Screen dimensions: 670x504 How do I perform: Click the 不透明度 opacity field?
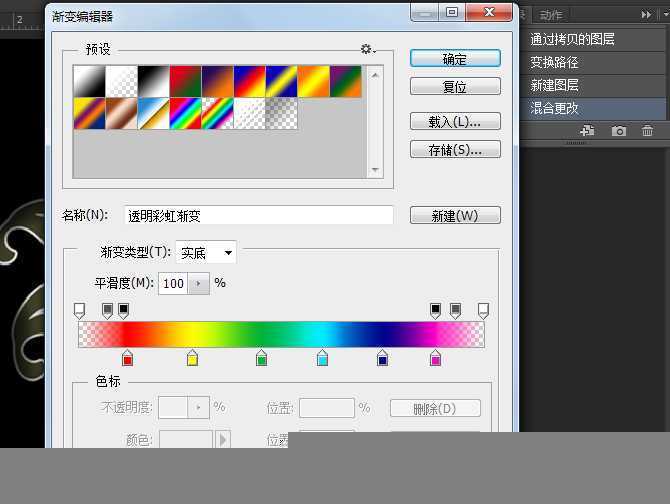click(x=173, y=407)
